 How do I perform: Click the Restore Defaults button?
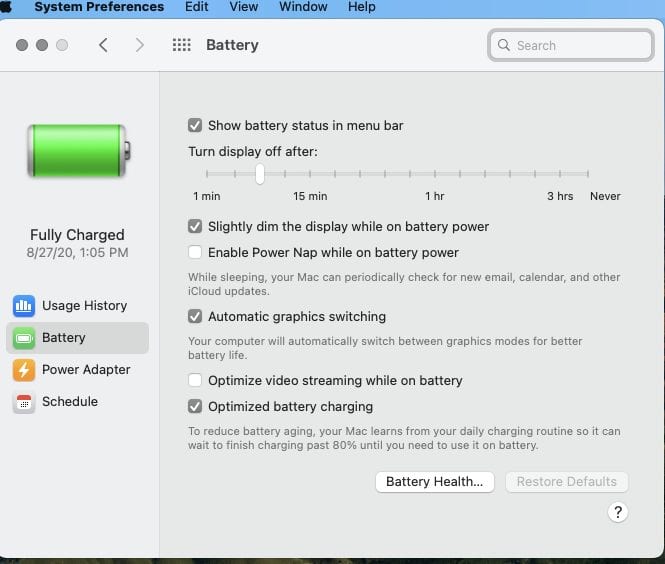[566, 482]
